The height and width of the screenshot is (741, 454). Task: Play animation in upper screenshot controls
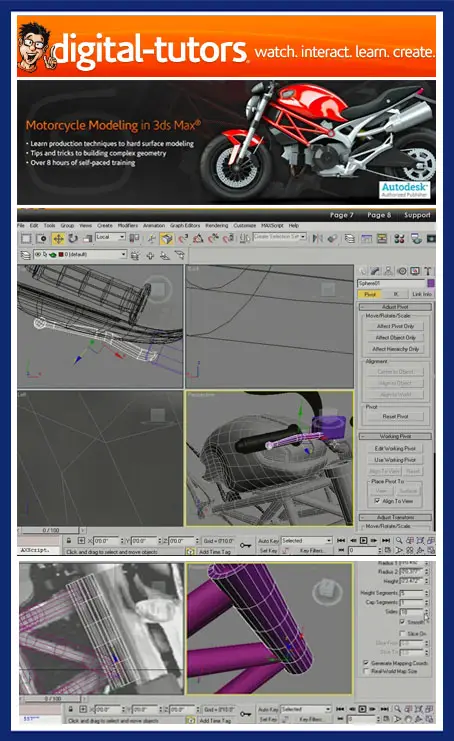363,540
